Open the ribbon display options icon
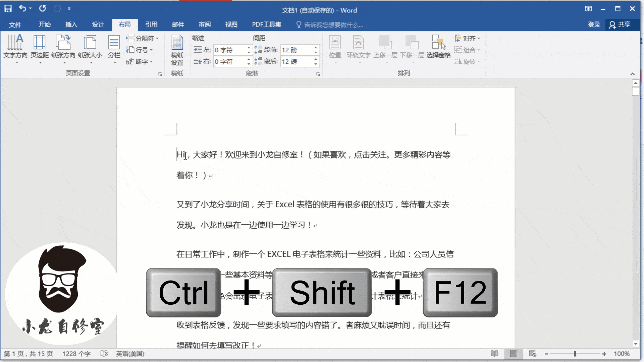Screen dimensions: 644x362 click(588, 9)
